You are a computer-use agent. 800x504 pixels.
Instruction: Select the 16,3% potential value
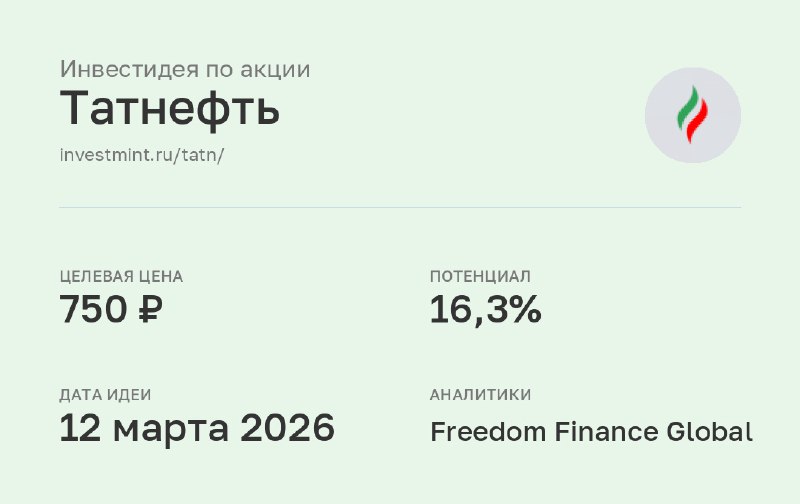click(x=486, y=310)
